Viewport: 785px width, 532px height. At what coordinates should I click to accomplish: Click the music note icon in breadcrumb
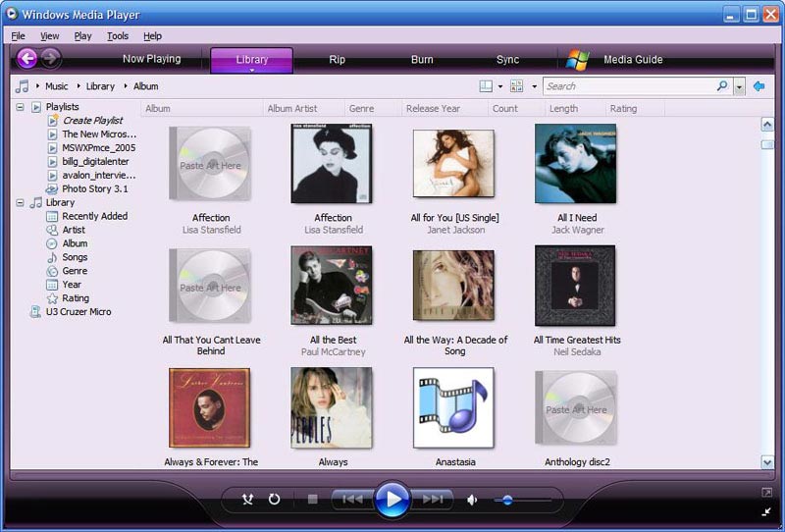tap(22, 86)
